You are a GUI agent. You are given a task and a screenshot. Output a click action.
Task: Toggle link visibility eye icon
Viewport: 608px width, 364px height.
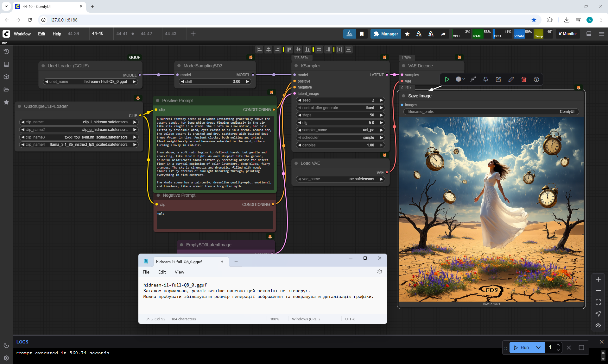click(x=598, y=325)
